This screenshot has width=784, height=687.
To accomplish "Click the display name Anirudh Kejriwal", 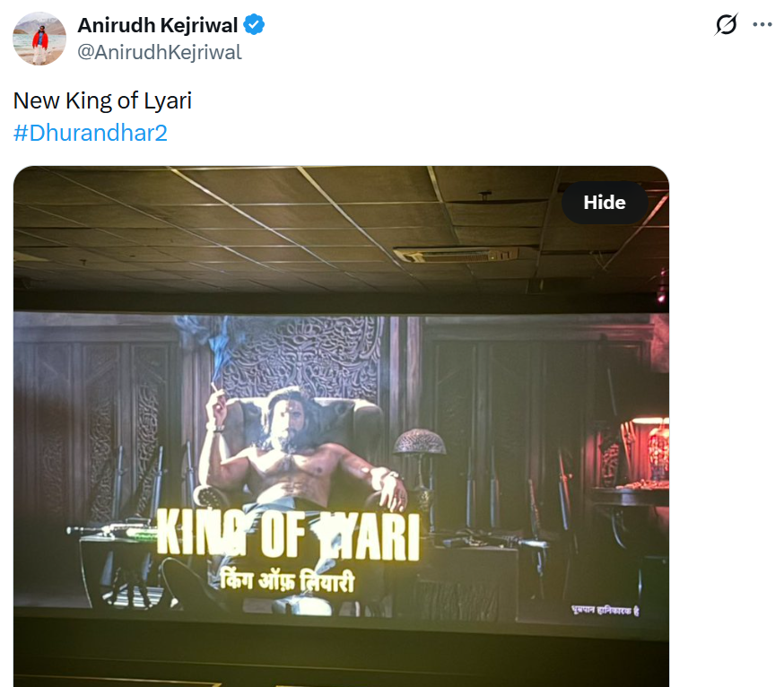I will 160,25.
